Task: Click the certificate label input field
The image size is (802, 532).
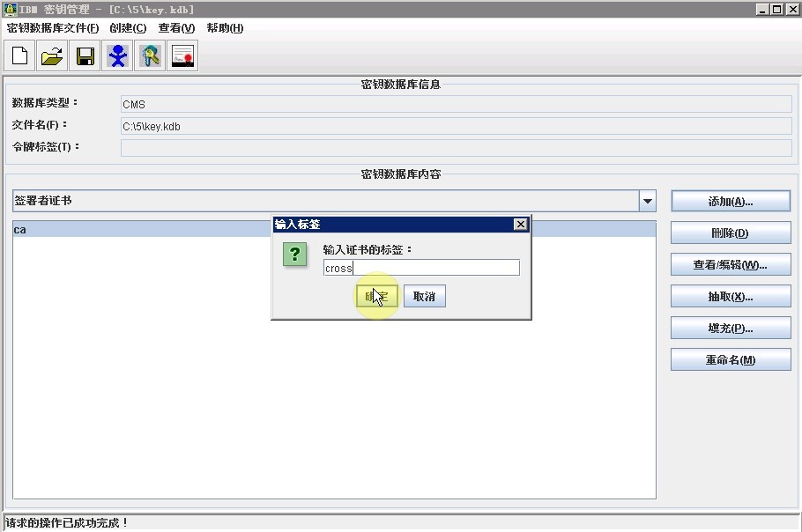Action: (421, 268)
